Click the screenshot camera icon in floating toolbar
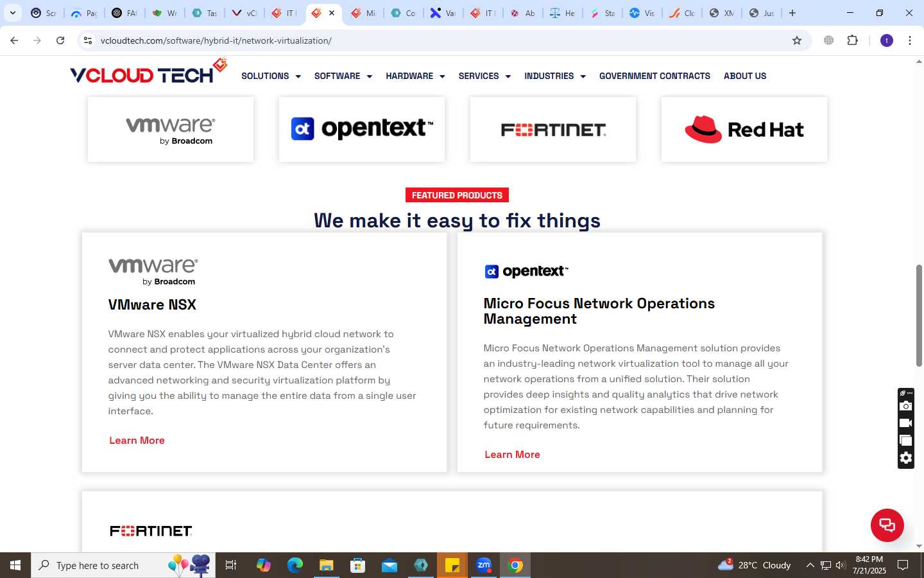Image resolution: width=924 pixels, height=578 pixels. [x=905, y=406]
